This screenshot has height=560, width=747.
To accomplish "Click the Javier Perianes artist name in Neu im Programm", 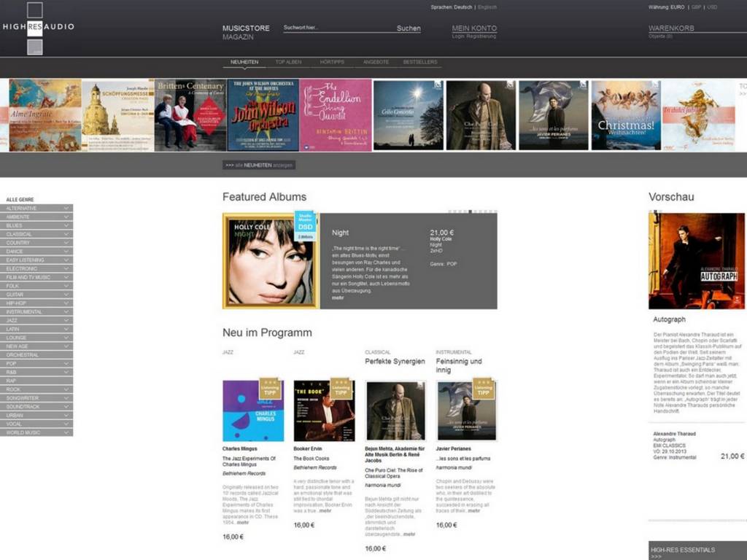I will point(453,448).
